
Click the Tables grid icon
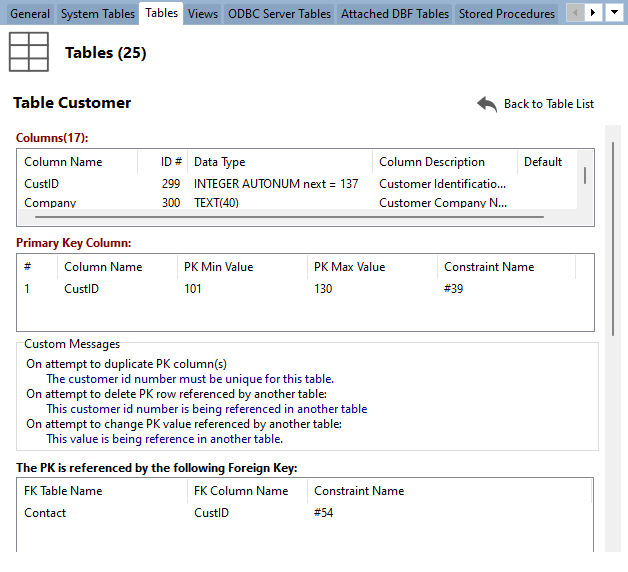tap(29, 52)
